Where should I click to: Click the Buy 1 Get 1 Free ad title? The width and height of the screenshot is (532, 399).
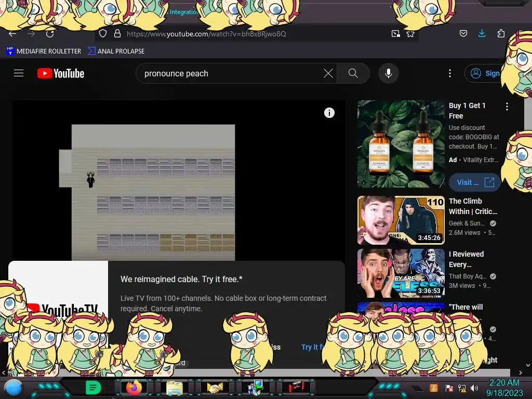point(468,111)
